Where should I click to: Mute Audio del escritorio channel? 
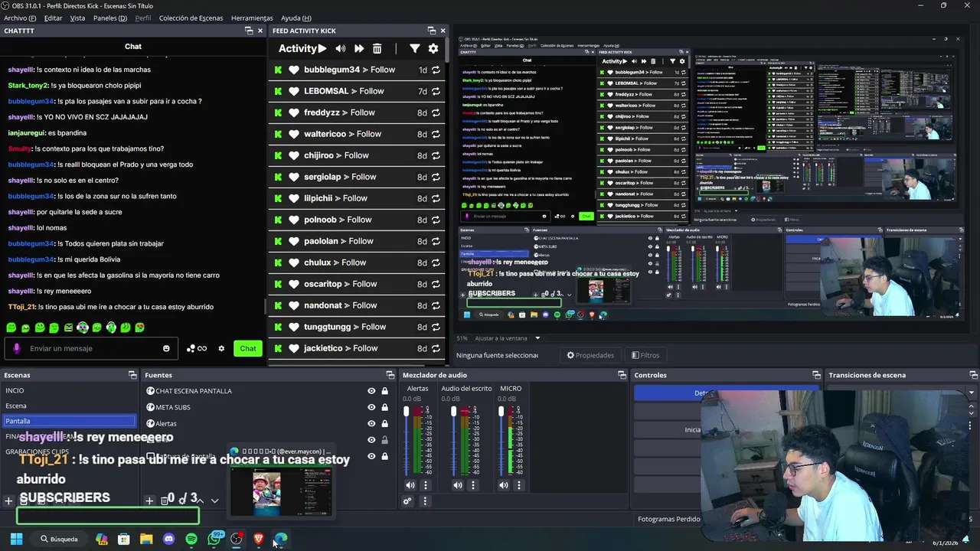pyautogui.click(x=458, y=485)
